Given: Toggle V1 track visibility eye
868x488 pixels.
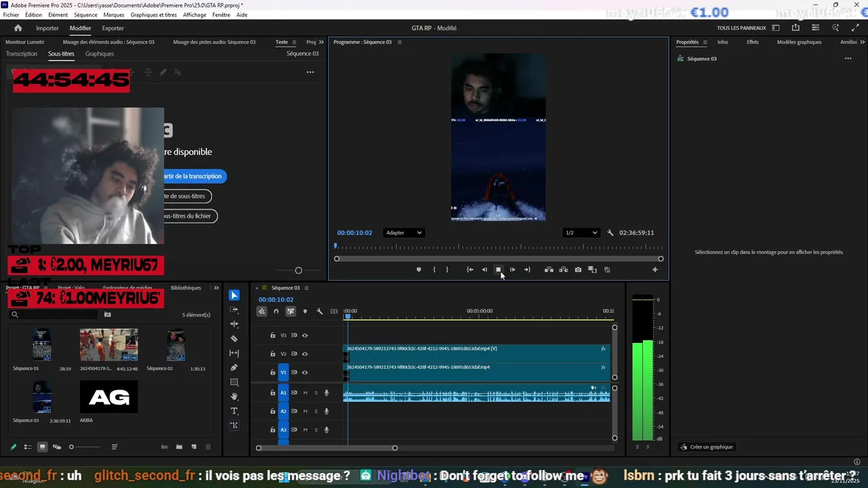Looking at the screenshot, I should (x=304, y=372).
